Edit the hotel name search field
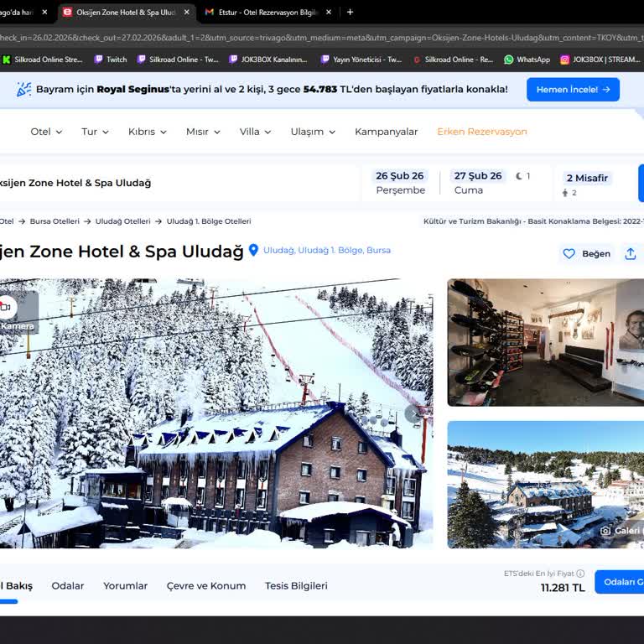This screenshot has width=644, height=644. tap(179, 183)
